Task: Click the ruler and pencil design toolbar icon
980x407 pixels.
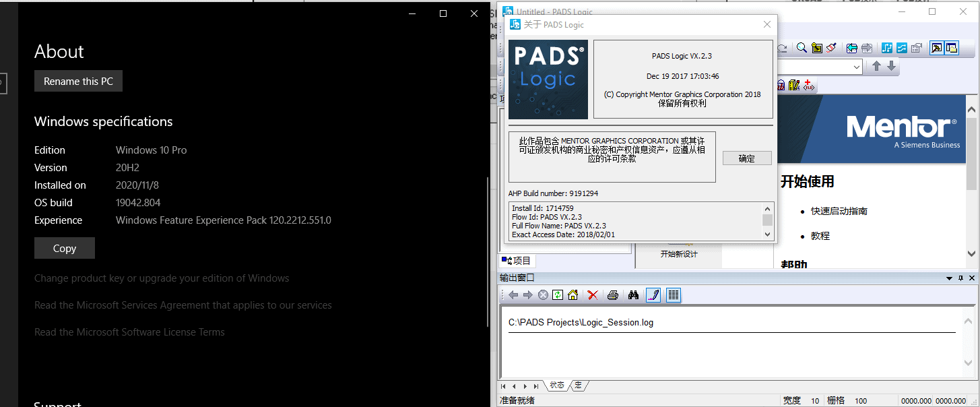Action: pos(793,86)
